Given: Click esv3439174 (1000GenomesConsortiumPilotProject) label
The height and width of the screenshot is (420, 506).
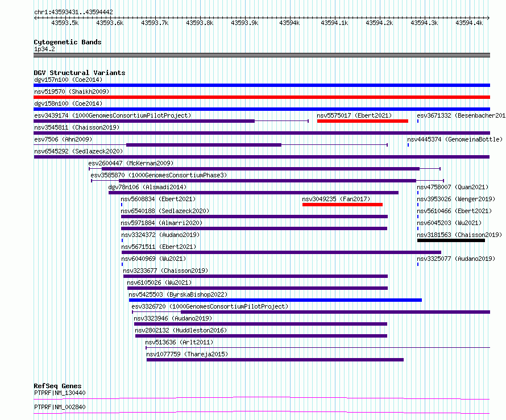Looking at the screenshot, I should coord(113,115).
